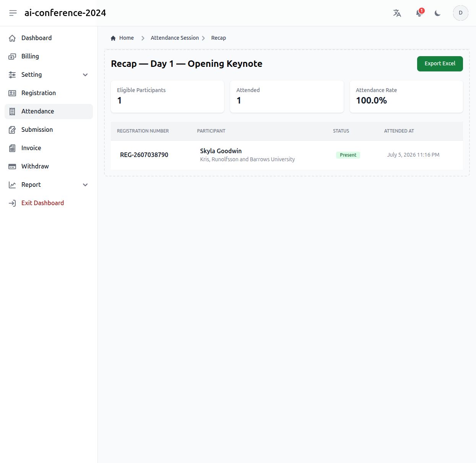Viewport: 476px width, 463px height.
Task: Open notifications bell with red badge
Action: coord(419,13)
